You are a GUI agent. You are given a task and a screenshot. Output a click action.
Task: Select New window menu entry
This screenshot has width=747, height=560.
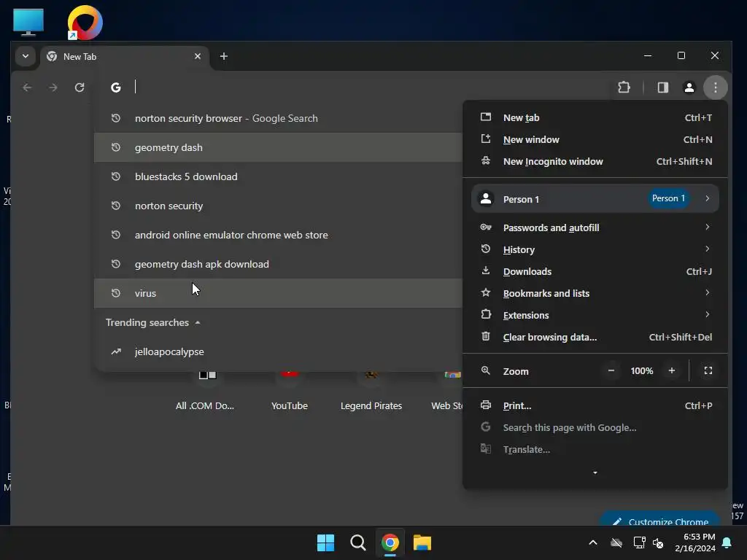[x=595, y=139]
